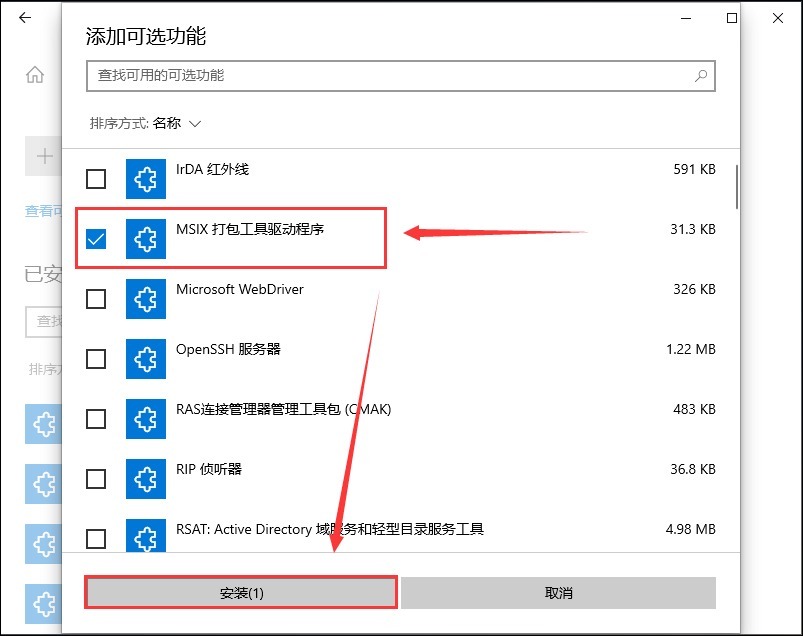Minimize the Settings window
The width and height of the screenshot is (803, 636).
686,18
